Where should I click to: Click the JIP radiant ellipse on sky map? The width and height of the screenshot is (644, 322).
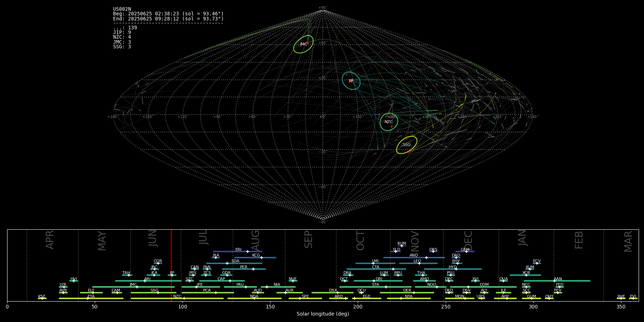point(351,80)
